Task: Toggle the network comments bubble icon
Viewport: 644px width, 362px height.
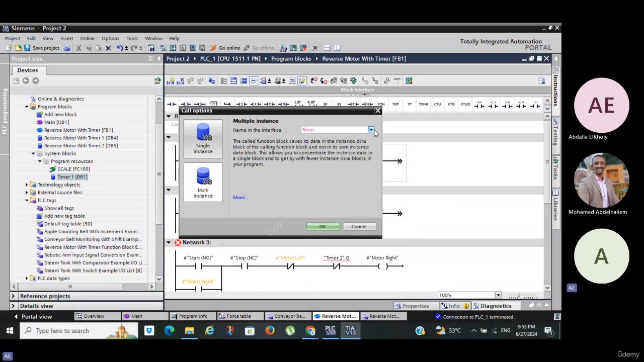Action: coord(254,80)
